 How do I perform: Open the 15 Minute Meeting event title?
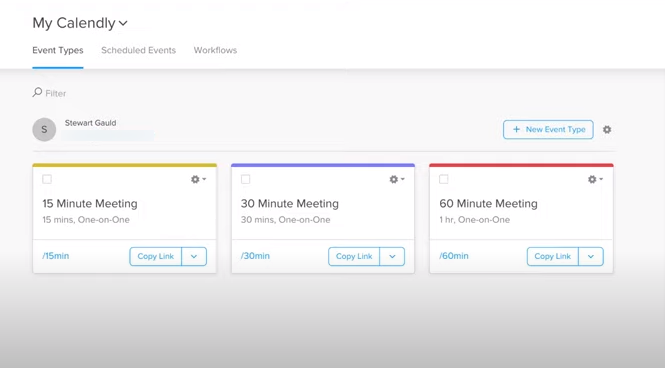click(x=90, y=204)
